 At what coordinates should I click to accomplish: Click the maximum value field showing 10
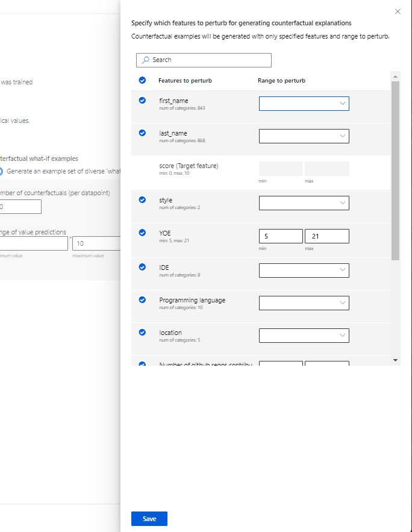(x=96, y=243)
